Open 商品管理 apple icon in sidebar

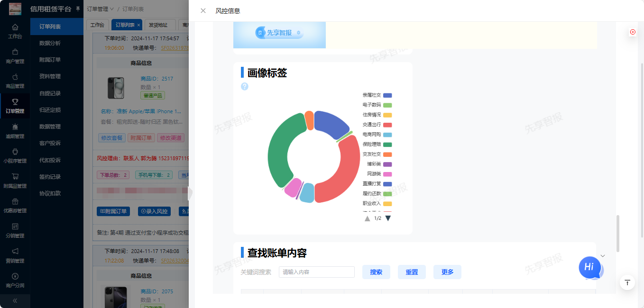pyautogui.click(x=15, y=77)
